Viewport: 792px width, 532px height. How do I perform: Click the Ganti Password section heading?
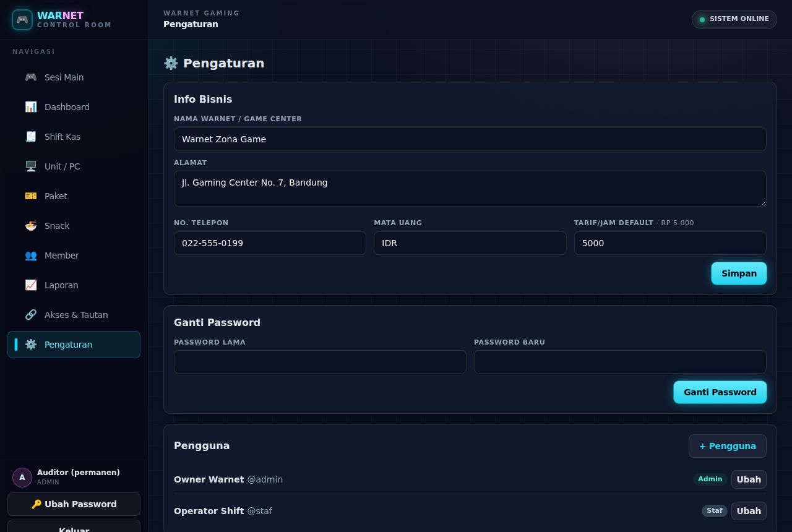(217, 322)
